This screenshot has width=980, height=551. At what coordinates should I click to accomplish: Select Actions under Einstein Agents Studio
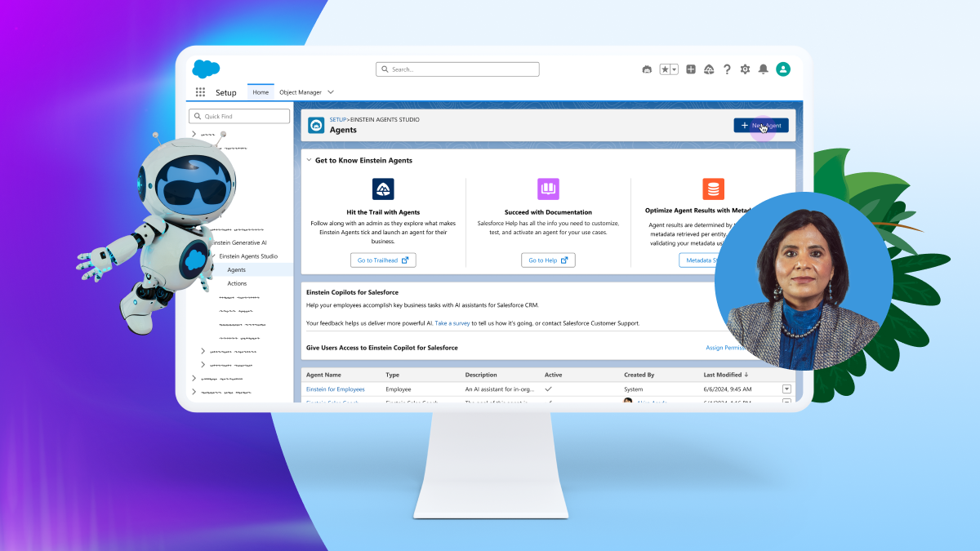(x=237, y=283)
